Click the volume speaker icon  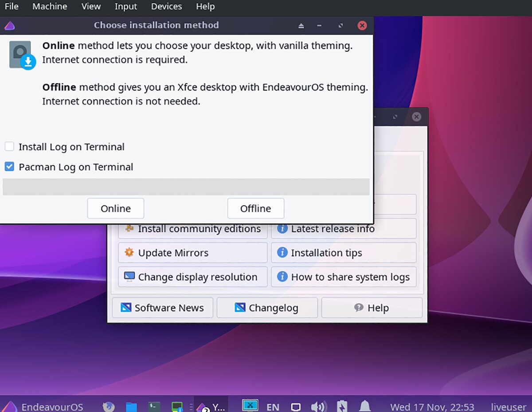[318, 407]
